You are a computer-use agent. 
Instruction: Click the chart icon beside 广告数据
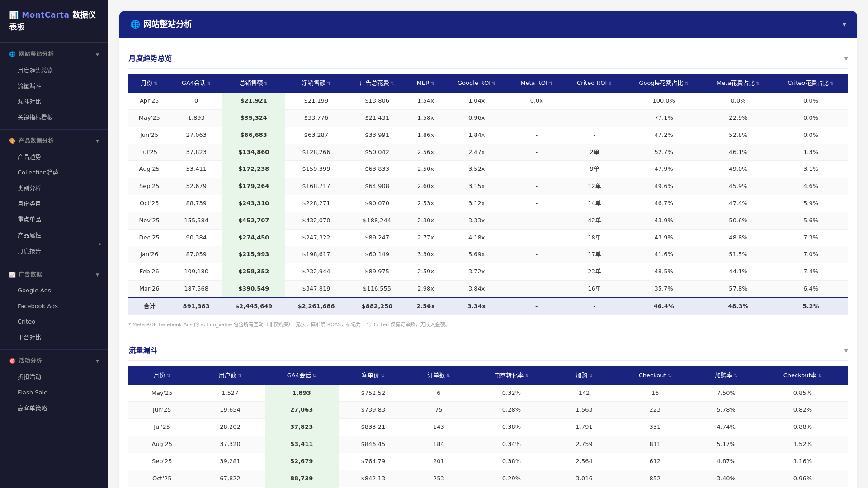pos(12,275)
